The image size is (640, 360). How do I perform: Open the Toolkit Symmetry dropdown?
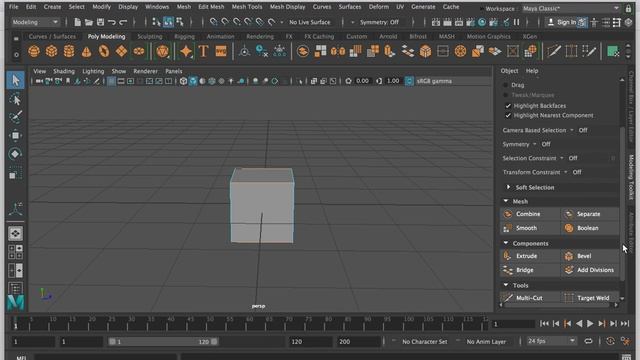[535, 144]
